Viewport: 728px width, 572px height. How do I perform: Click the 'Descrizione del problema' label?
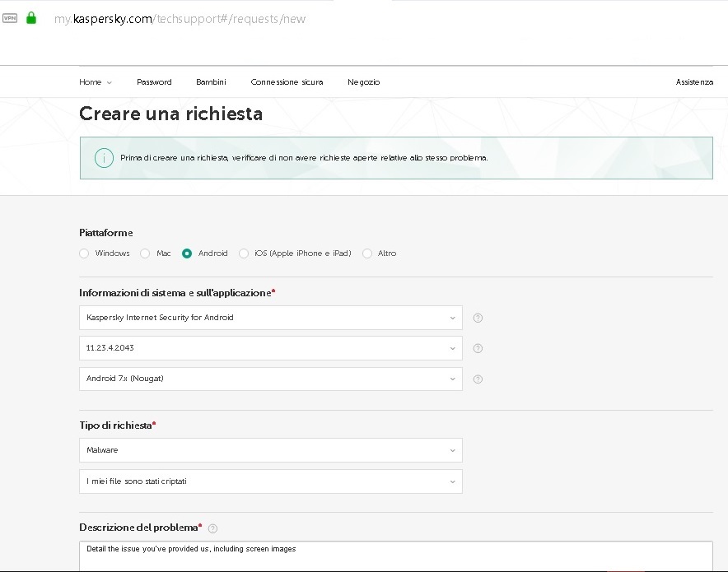click(x=138, y=528)
